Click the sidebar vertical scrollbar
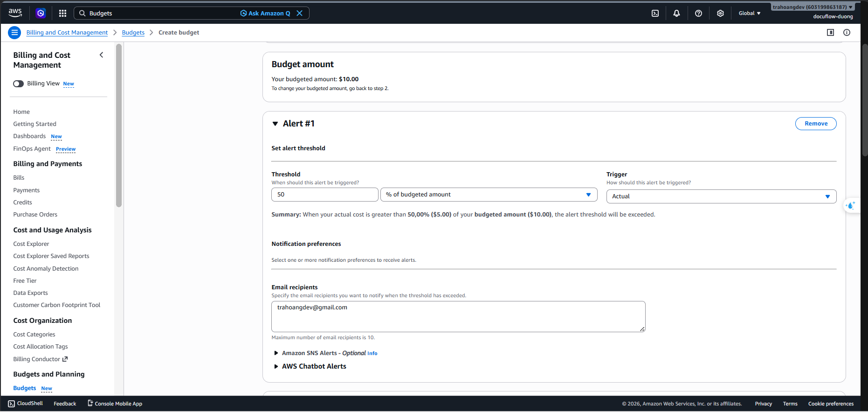 (x=119, y=126)
